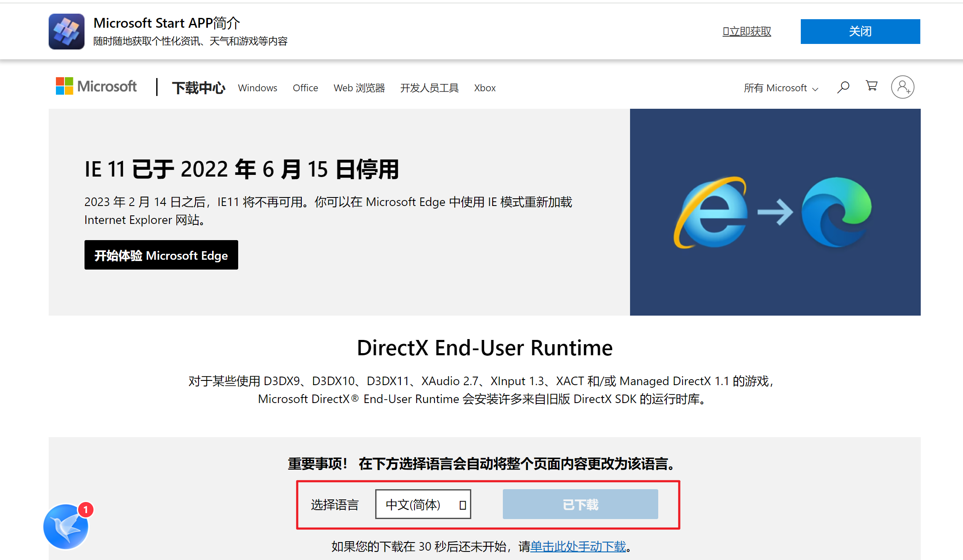The height and width of the screenshot is (560, 963).
Task: Click the 重要事项 notice text
Action: tap(481, 464)
